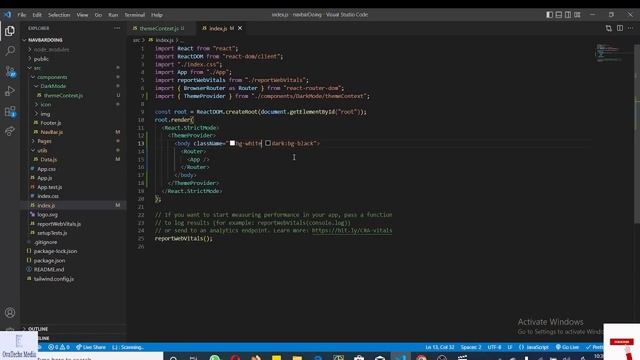The image size is (640, 360).
Task: Click LF end of line selector
Action: (510, 347)
